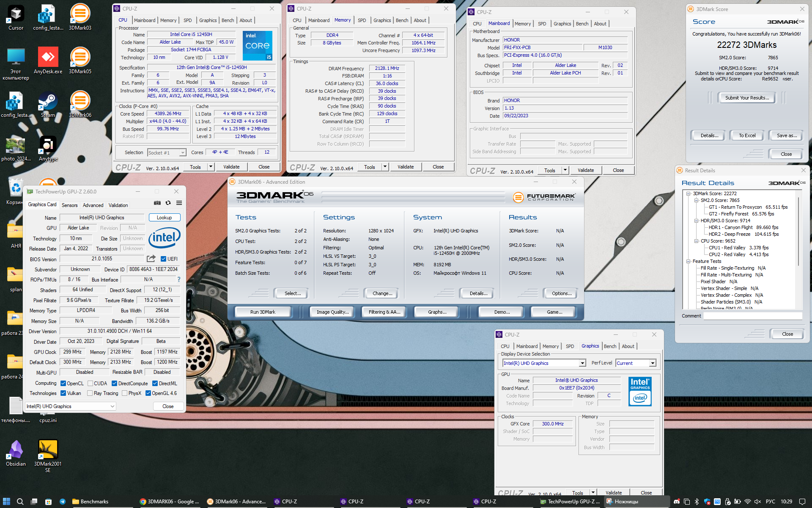This screenshot has width=812, height=508.
Task: Open the Steam desktop shortcut
Action: 48,105
